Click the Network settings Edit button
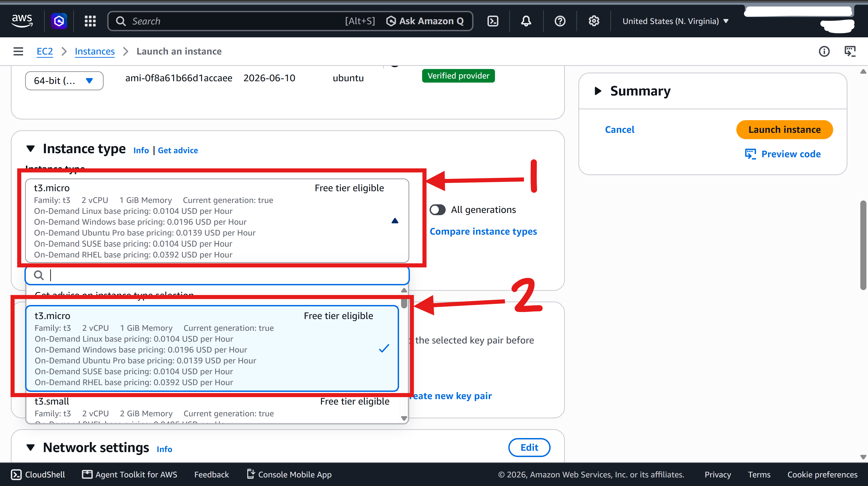This screenshot has height=486, width=868. click(x=529, y=447)
